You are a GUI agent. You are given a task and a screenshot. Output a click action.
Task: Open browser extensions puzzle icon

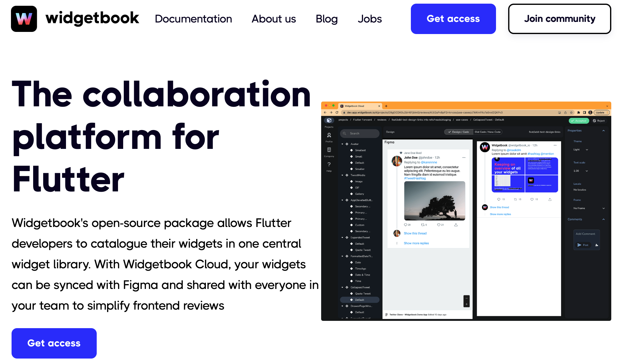(578, 112)
